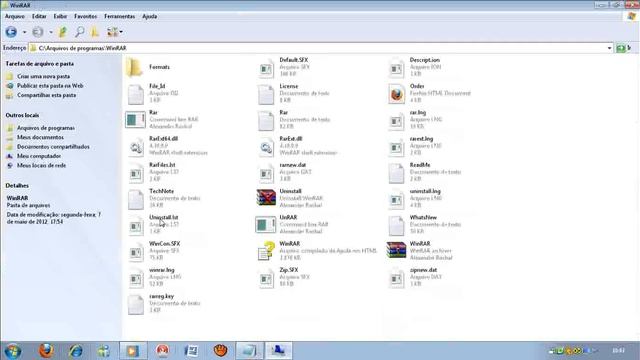640x360 pixels.
Task: Open the Ajuda menu
Action: pos(150,16)
